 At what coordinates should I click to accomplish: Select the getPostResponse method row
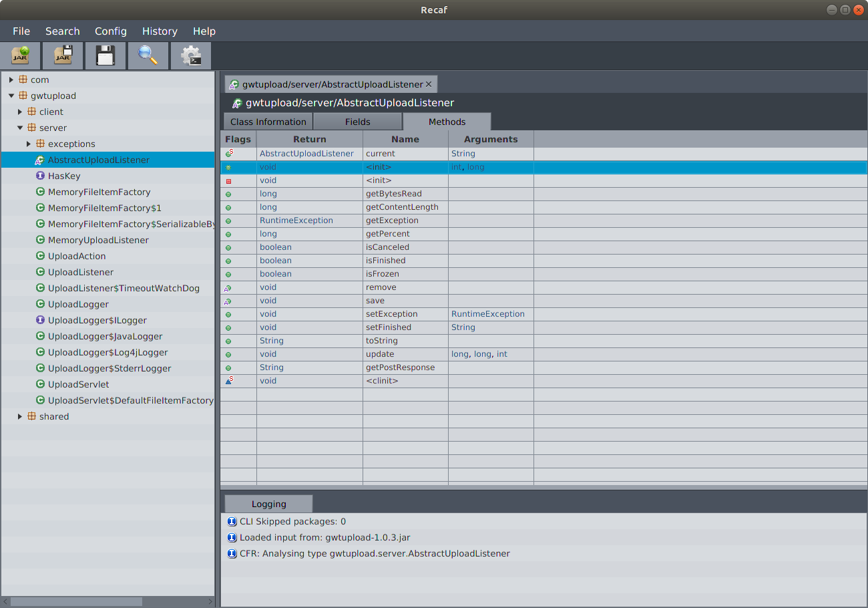click(x=400, y=367)
